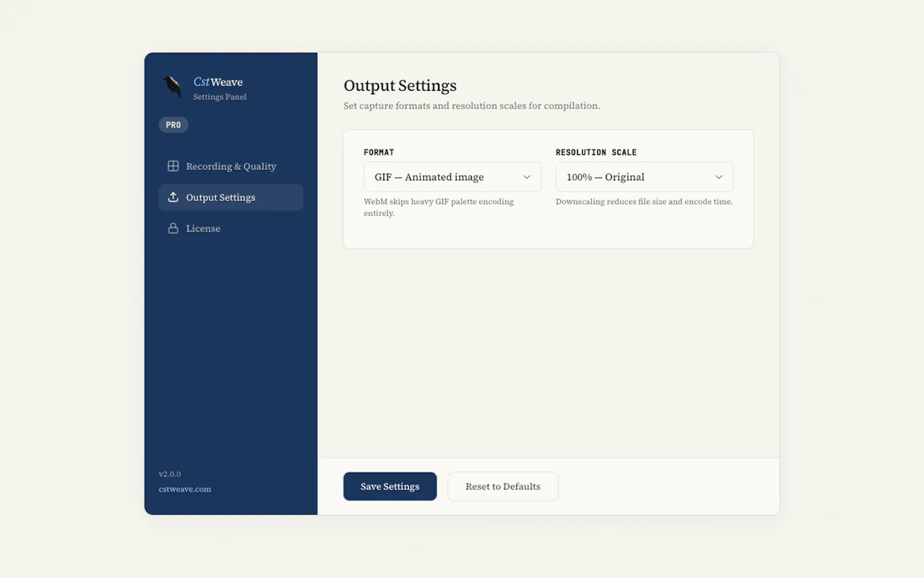This screenshot has width=924, height=578.
Task: Open the Recording & Quality section
Action: pyautogui.click(x=230, y=166)
